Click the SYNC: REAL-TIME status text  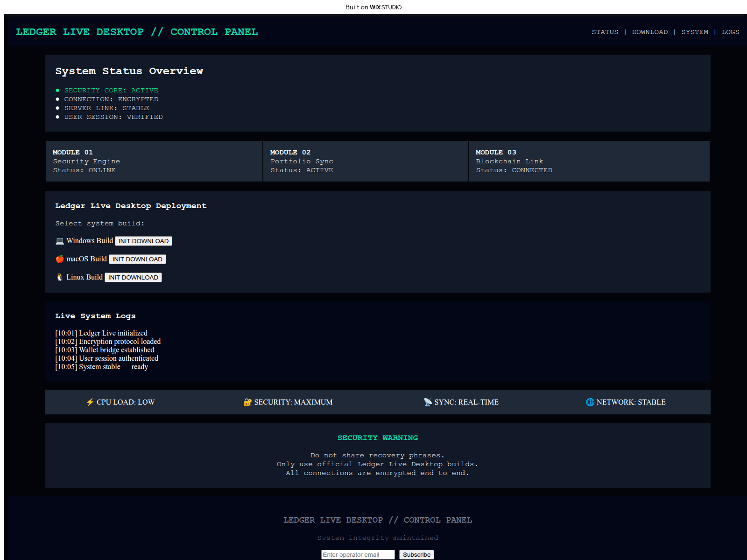point(466,402)
